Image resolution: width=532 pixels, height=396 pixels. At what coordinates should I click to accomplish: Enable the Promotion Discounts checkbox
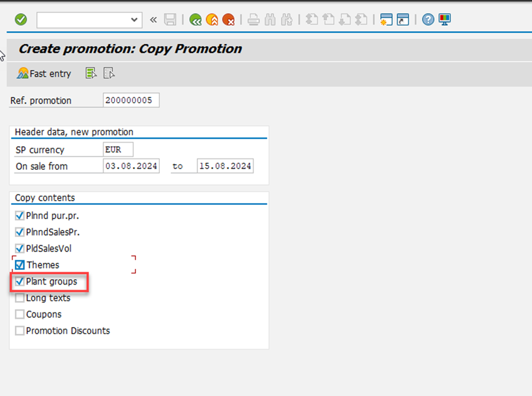(20, 331)
